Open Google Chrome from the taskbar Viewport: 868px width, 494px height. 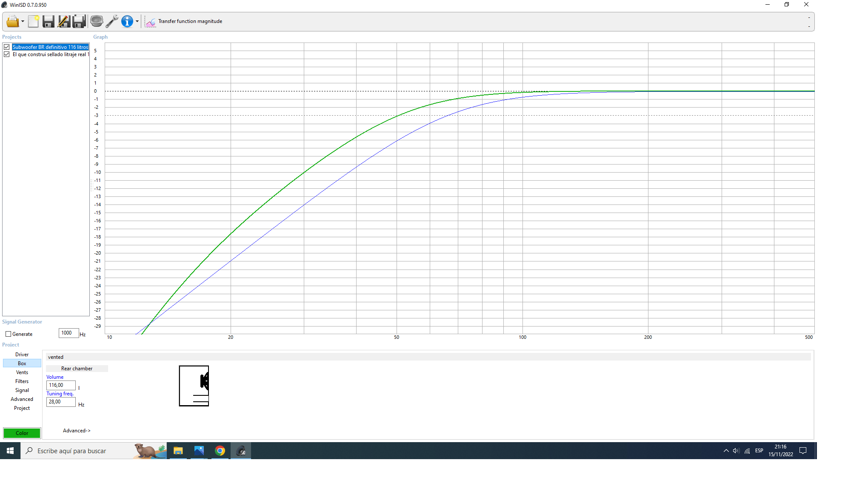(220, 451)
